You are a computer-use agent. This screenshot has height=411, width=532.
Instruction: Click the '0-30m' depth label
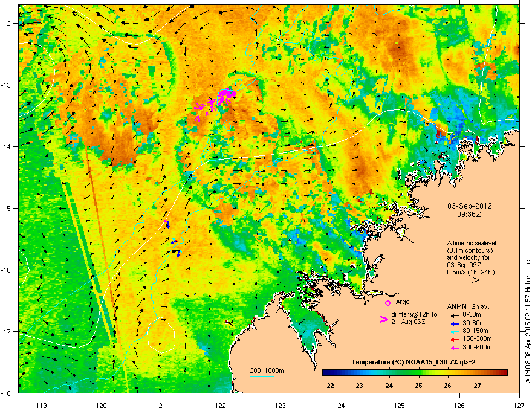coord(472,315)
